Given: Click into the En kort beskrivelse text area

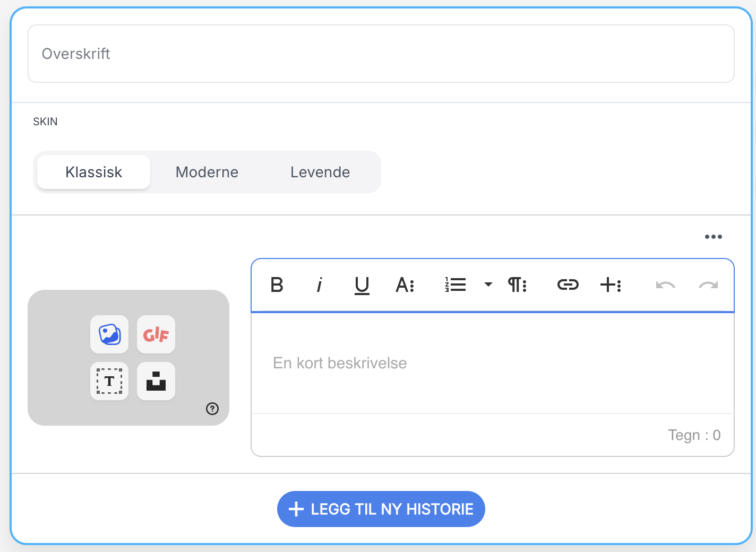Looking at the screenshot, I should (493, 363).
